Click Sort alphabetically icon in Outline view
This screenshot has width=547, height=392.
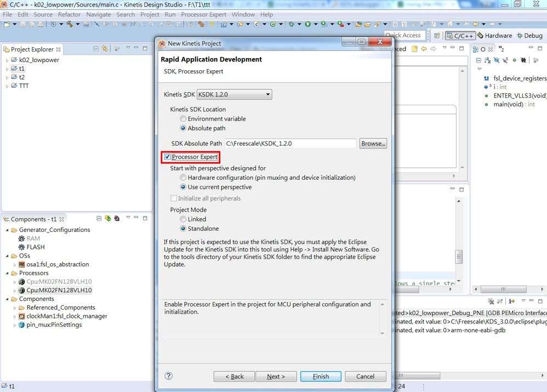488,60
